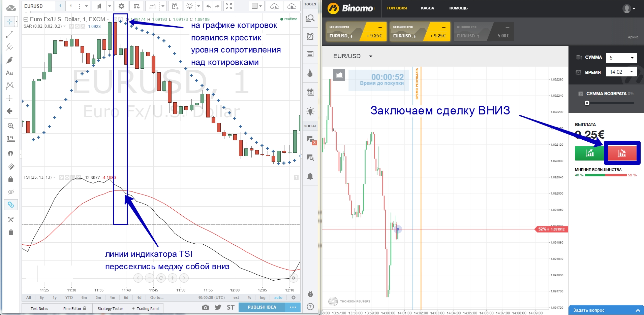Open the ПОМОЩЬ menu in Binomo

point(458,8)
